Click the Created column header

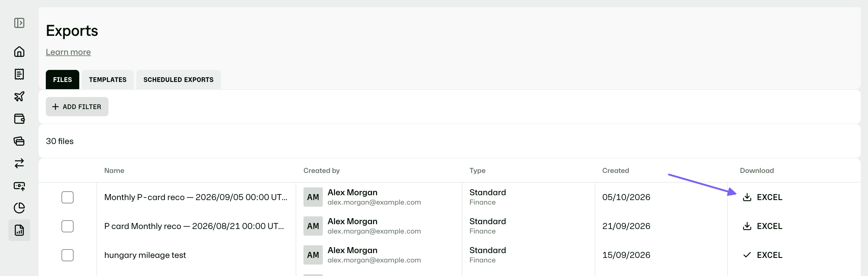click(x=616, y=171)
